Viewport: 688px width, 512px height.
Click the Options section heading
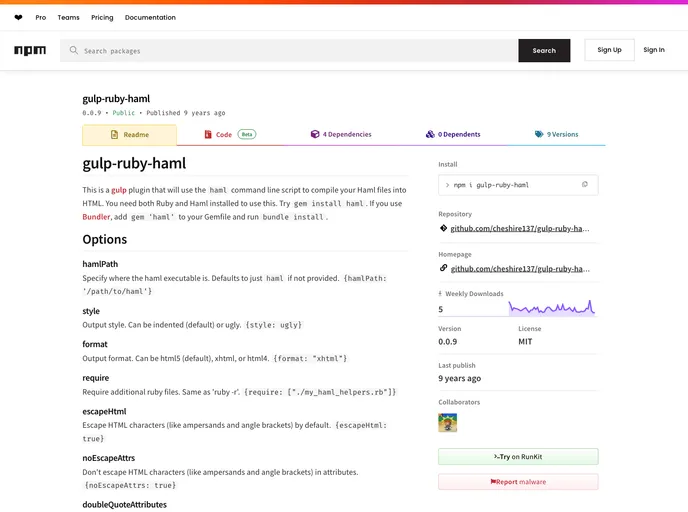104,240
